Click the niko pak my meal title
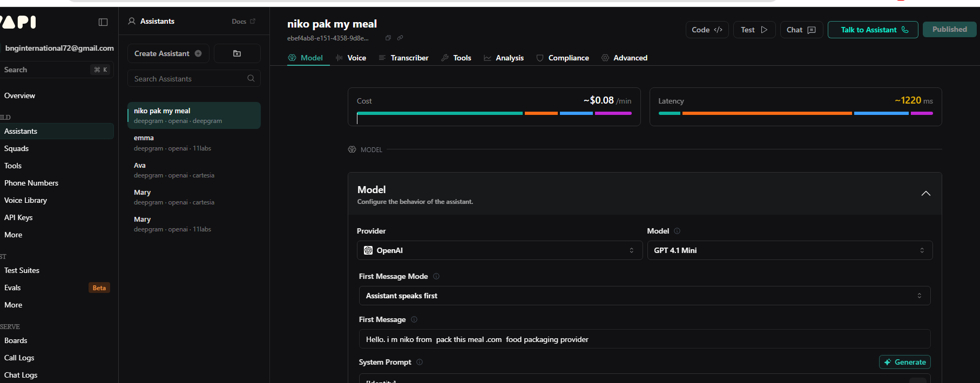This screenshot has width=980, height=383. 332,24
